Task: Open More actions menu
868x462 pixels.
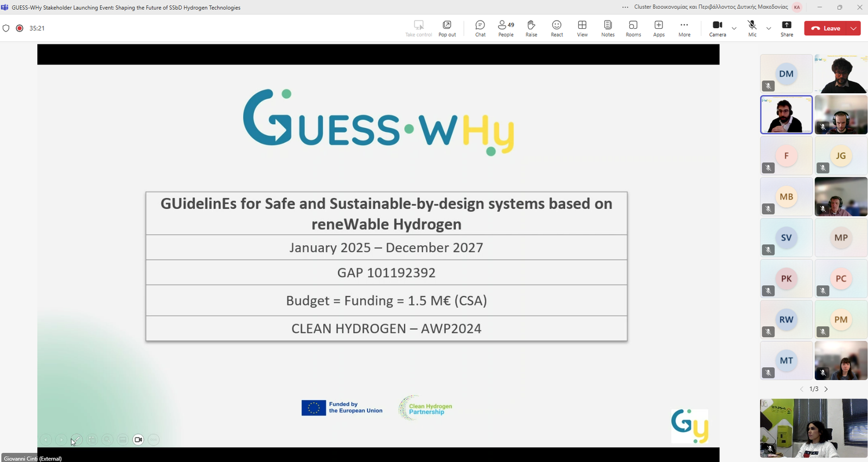Action: tap(684, 28)
